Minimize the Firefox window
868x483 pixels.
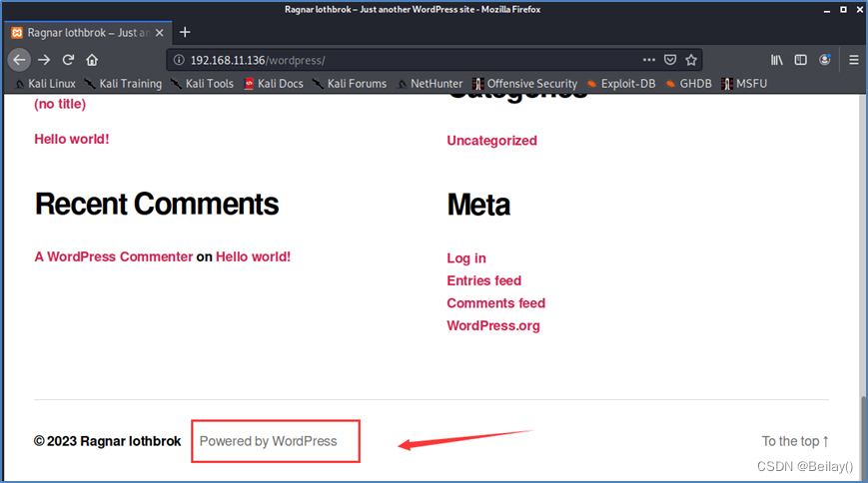pyautogui.click(x=826, y=10)
